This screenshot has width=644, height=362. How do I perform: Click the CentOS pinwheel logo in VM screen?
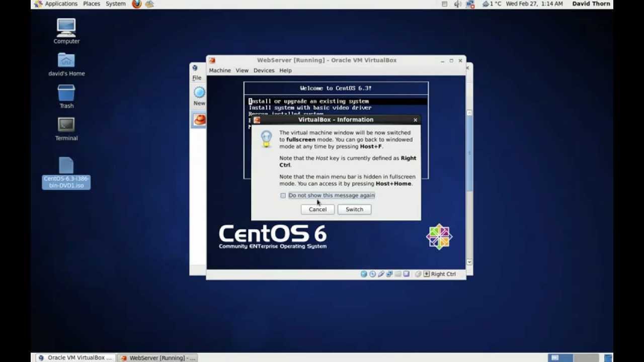439,236
